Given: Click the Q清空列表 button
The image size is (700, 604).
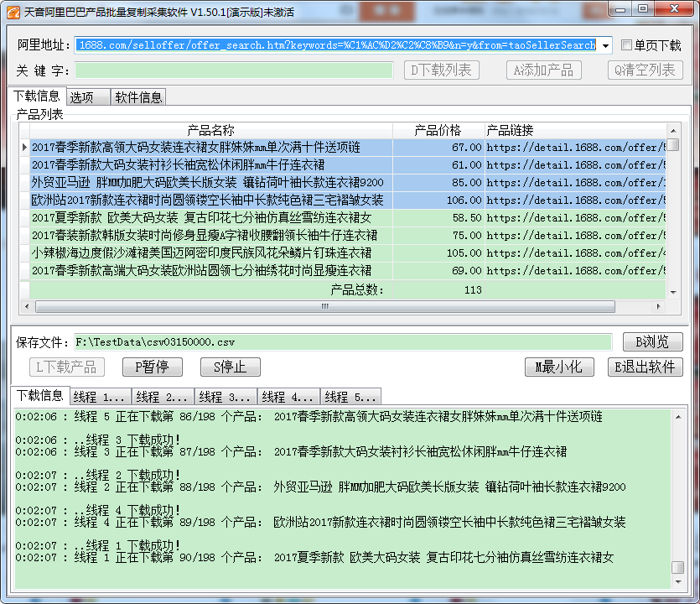Looking at the screenshot, I should (x=645, y=70).
